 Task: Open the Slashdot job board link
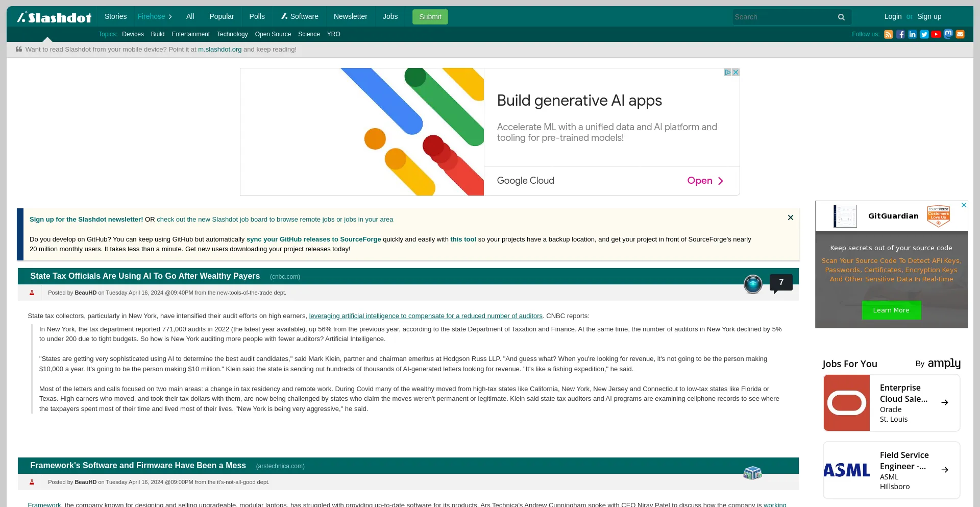click(x=275, y=220)
